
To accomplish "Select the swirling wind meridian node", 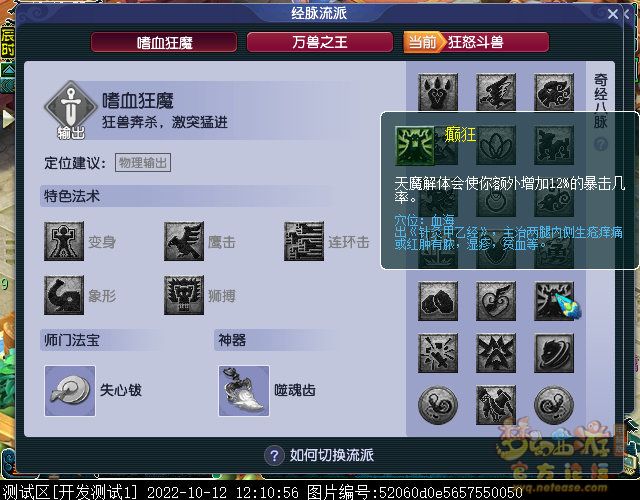I will [x=554, y=353].
